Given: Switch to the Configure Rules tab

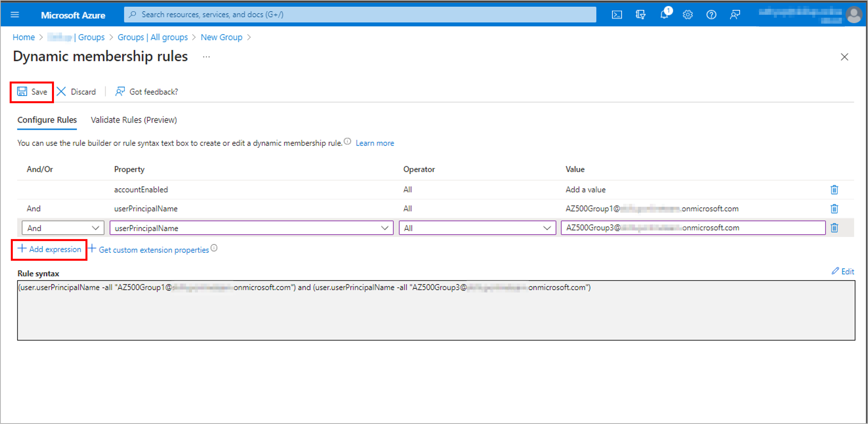Looking at the screenshot, I should pyautogui.click(x=47, y=120).
